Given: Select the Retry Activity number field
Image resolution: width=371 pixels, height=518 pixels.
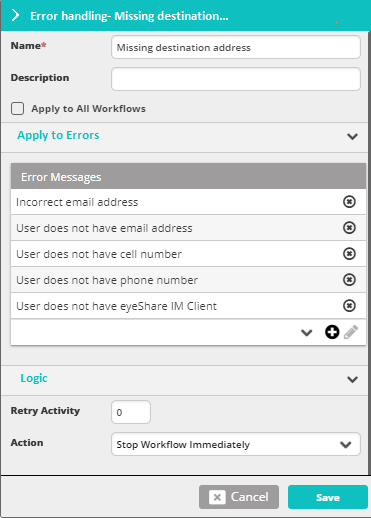Looking at the screenshot, I should click(x=131, y=412).
